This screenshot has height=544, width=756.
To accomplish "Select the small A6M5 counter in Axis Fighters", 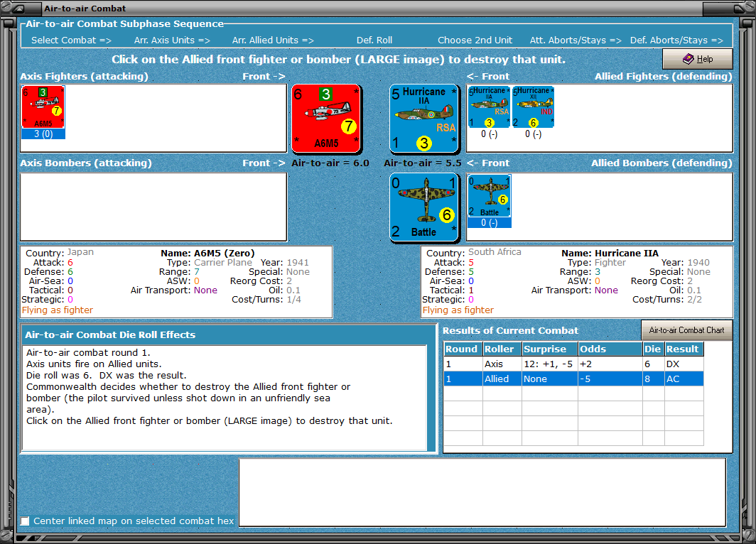I will (x=43, y=107).
